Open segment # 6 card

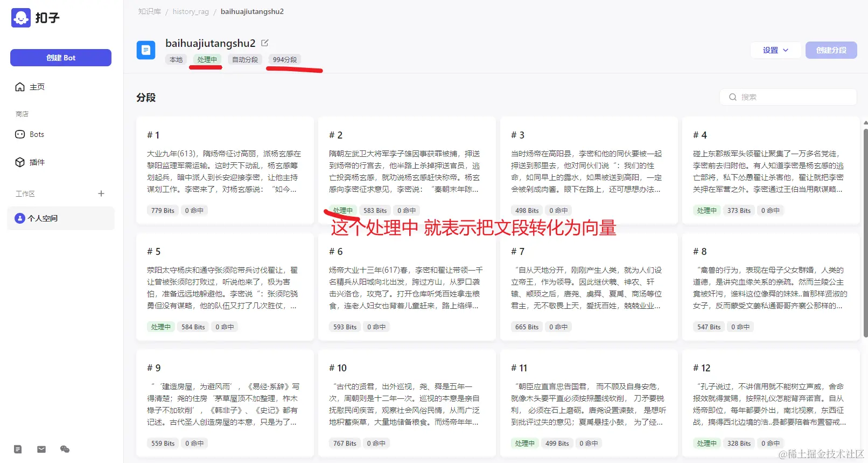click(407, 287)
